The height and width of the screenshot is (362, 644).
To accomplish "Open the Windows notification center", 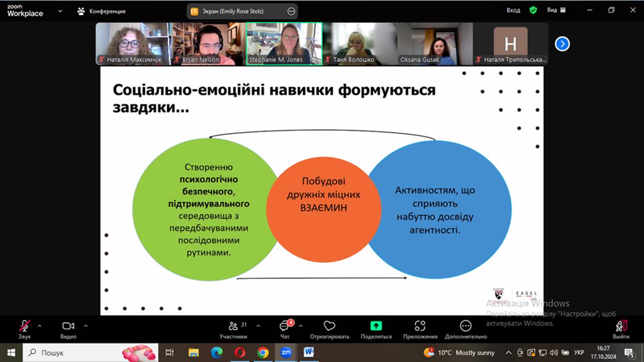I will 629,353.
